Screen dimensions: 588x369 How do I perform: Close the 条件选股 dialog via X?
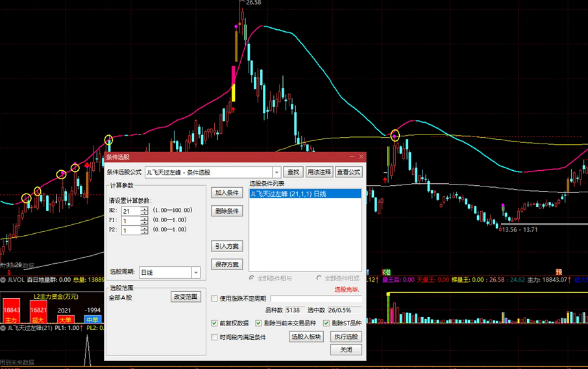click(x=361, y=157)
